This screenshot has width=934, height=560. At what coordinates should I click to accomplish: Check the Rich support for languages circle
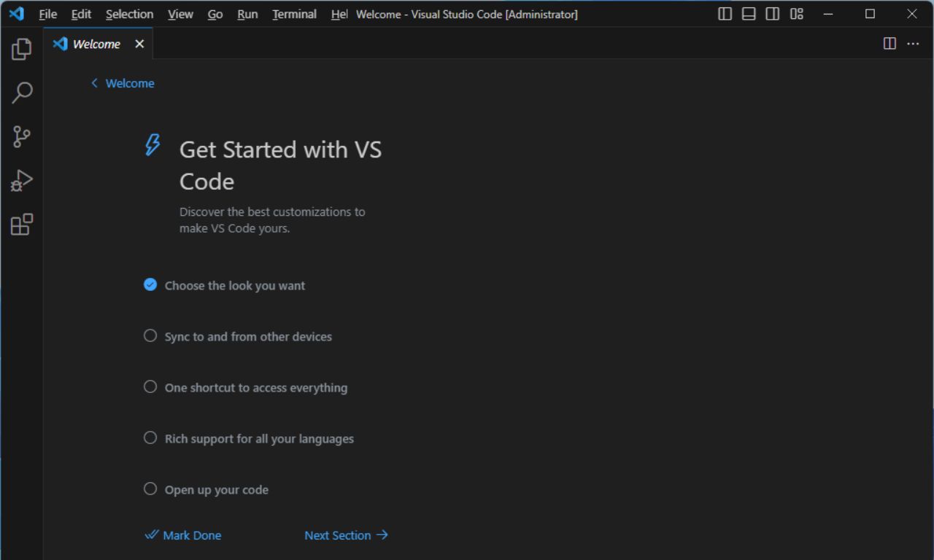pyautogui.click(x=150, y=437)
